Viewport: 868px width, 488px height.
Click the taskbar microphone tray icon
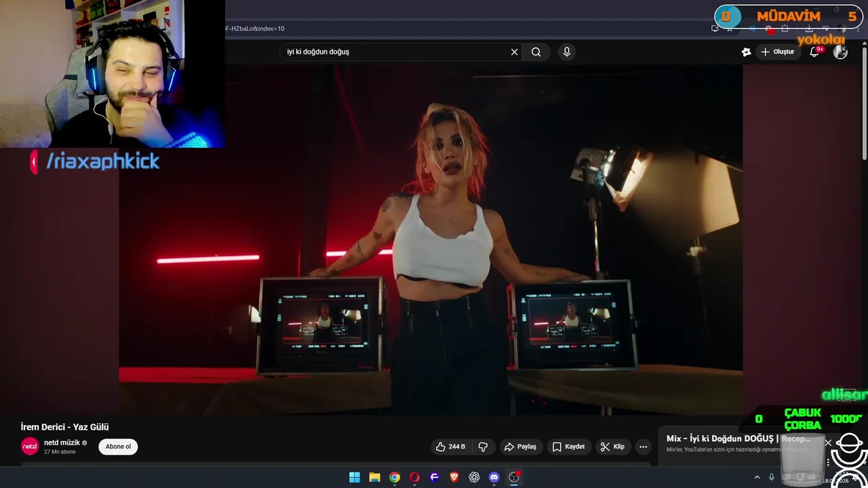(x=772, y=477)
